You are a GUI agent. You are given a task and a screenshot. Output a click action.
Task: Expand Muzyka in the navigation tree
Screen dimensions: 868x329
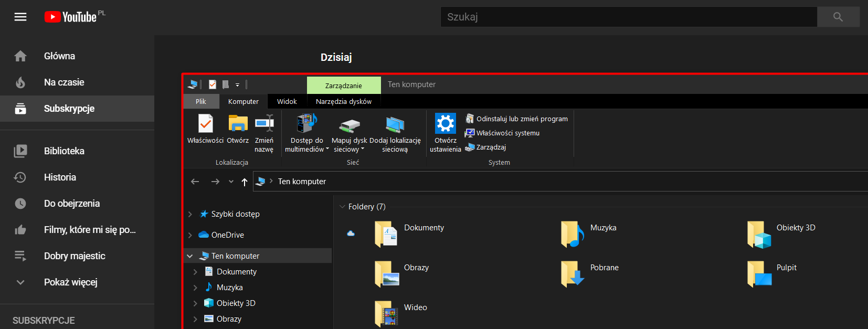pyautogui.click(x=195, y=288)
